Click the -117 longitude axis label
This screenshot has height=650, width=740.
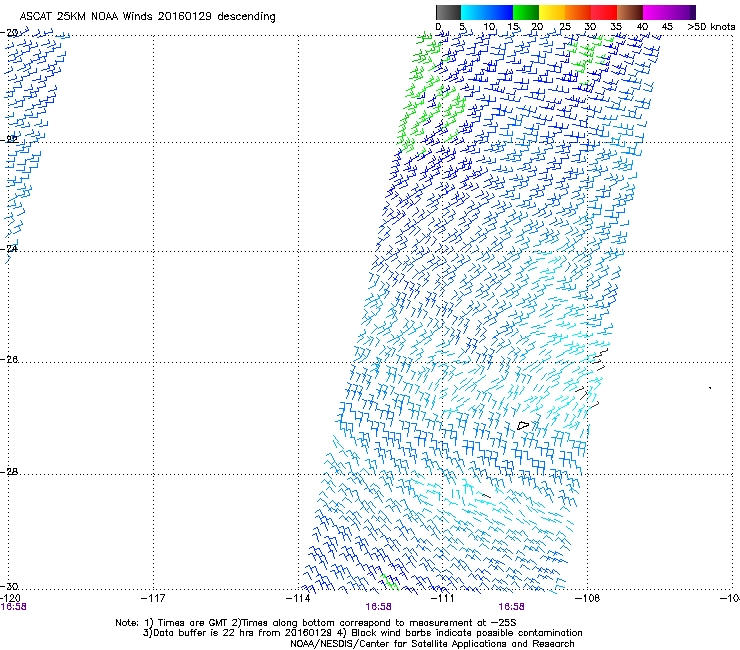pyautogui.click(x=153, y=598)
